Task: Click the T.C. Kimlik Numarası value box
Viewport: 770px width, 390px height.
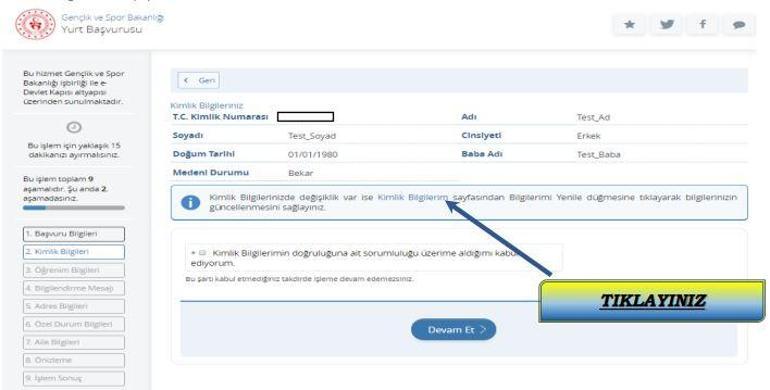Action: pos(305,117)
